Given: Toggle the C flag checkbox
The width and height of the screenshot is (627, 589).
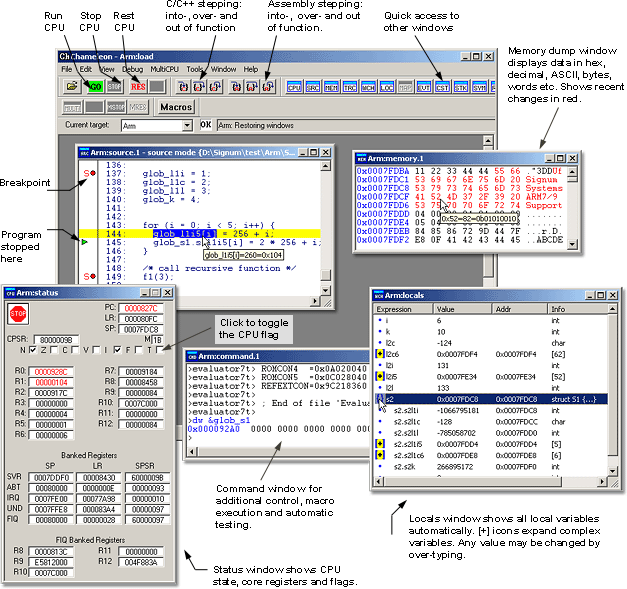Looking at the screenshot, I should click(x=75, y=350).
